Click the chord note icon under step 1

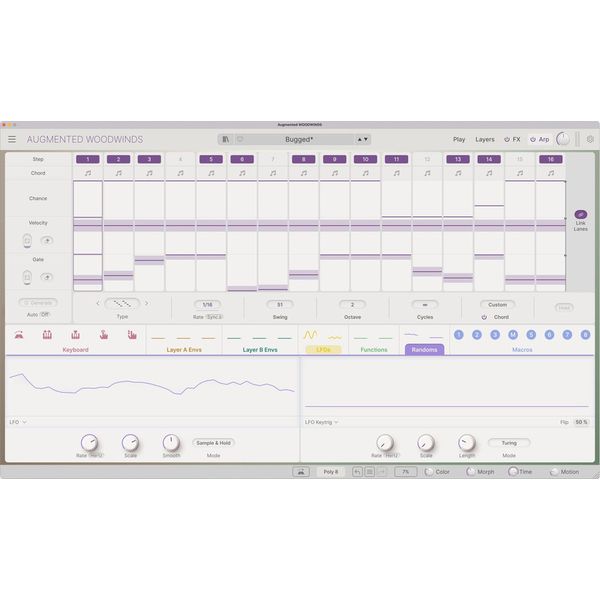88,173
